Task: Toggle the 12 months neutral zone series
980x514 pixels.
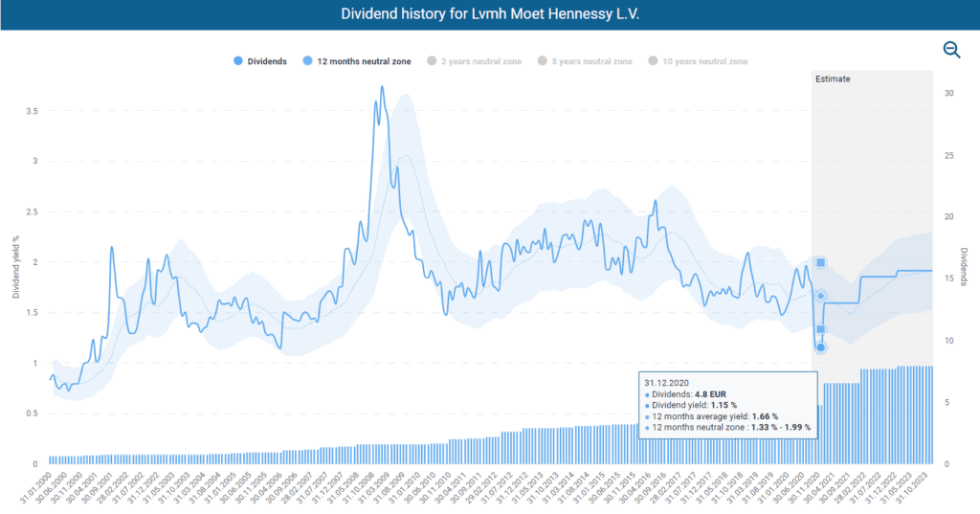Action: click(357, 61)
